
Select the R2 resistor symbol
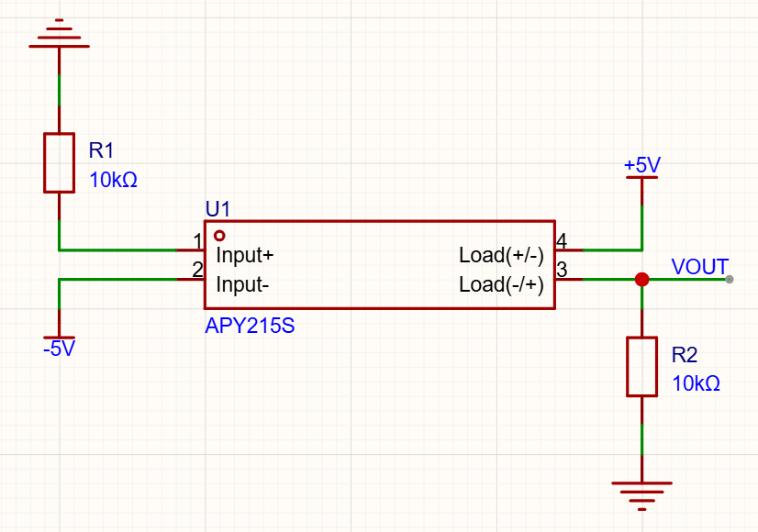point(641,366)
